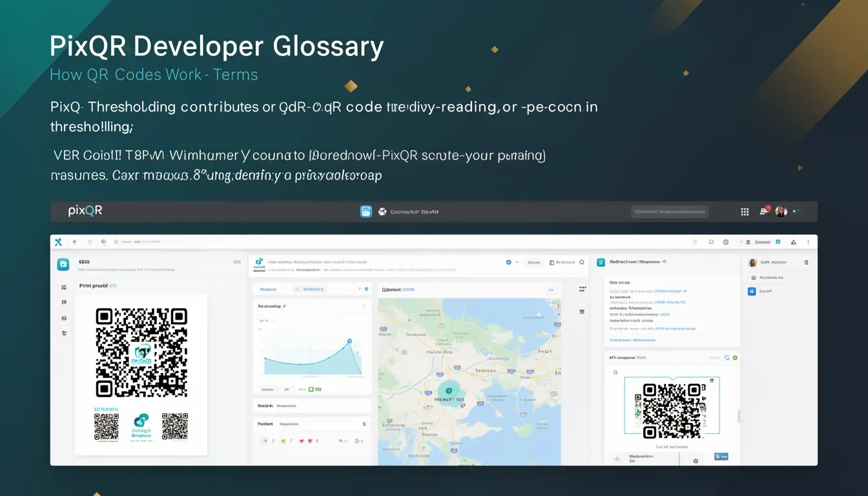The width and height of the screenshot is (868, 496).
Task: Click the teal location marker on the map
Action: tap(449, 391)
